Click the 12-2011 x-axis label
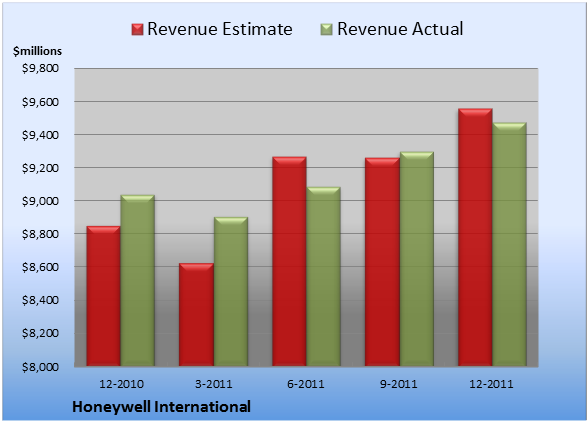588x422 pixels. coord(491,384)
